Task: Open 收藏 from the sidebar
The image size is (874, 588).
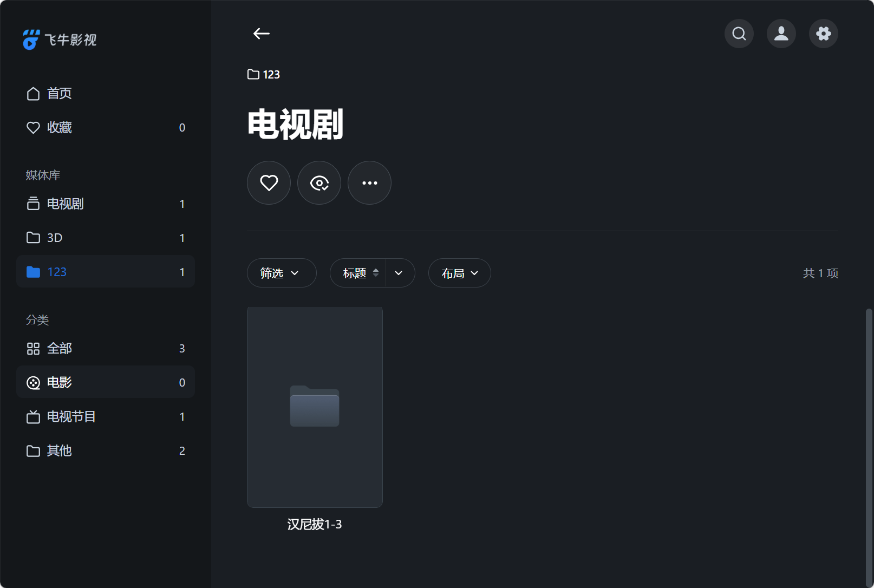Action: [x=60, y=127]
